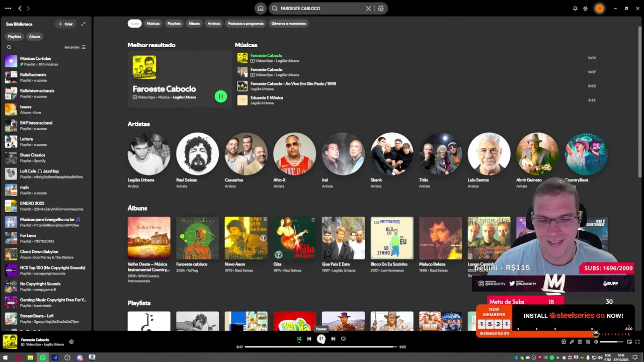Click into the search field FAROESTE CABLOCO
644x362 pixels.
coord(321,9)
